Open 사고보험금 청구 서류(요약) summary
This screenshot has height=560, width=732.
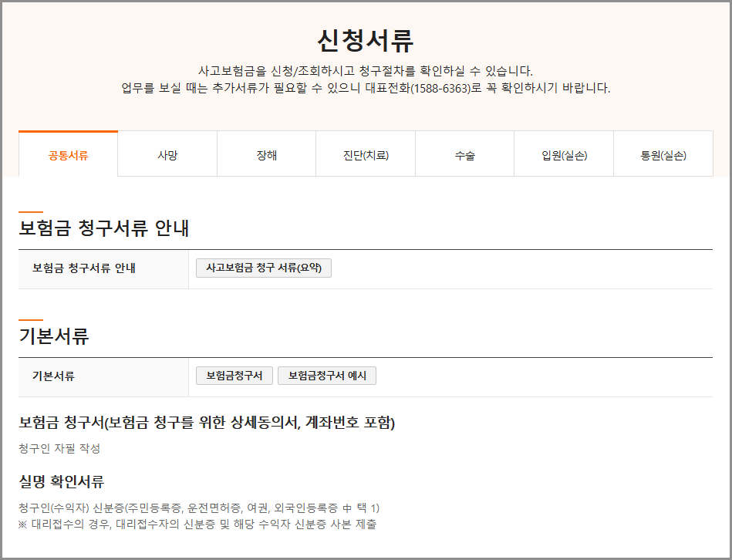point(263,268)
